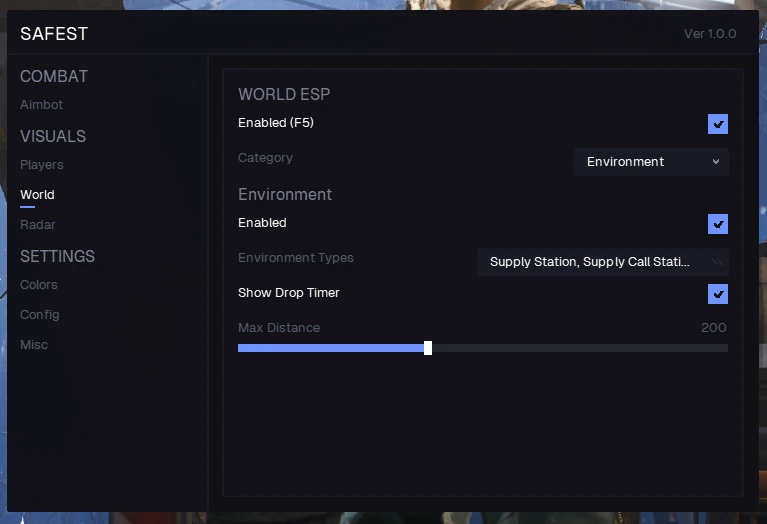This screenshot has width=767, height=524.
Task: Click the VISUALS section header
Action: (53, 136)
